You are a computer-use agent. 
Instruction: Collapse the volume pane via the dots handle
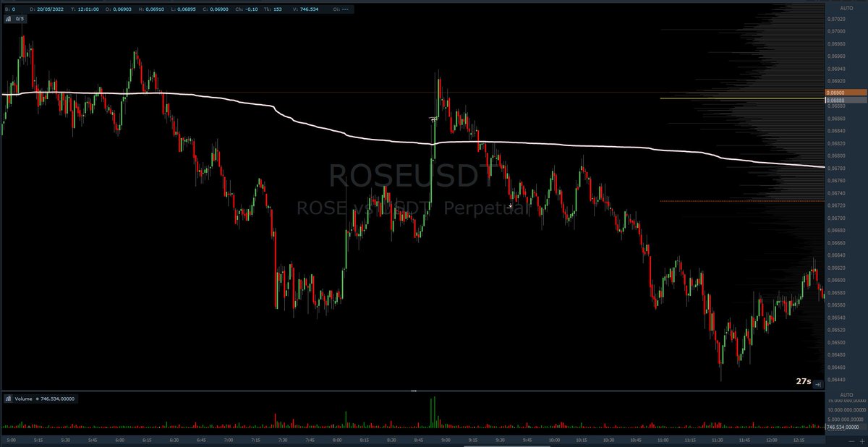(x=414, y=390)
